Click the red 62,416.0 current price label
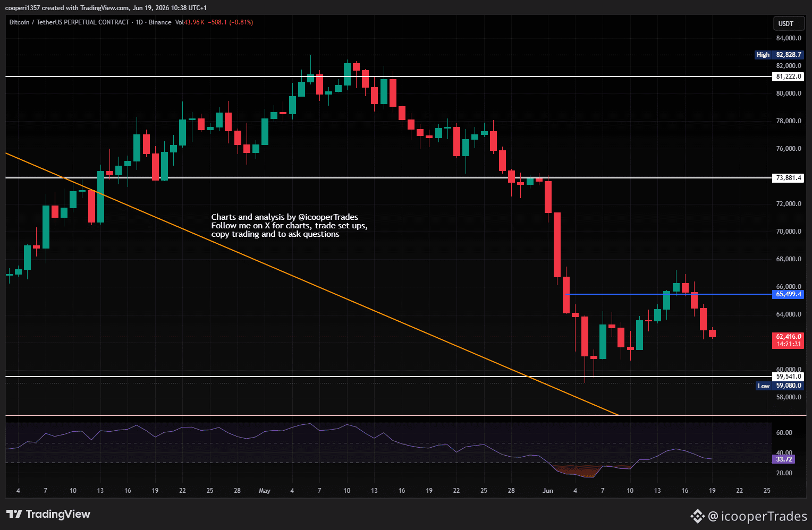 tap(789, 337)
